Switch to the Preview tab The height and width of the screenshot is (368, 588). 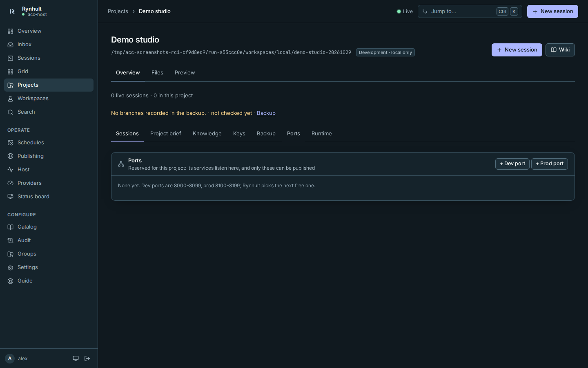click(185, 73)
